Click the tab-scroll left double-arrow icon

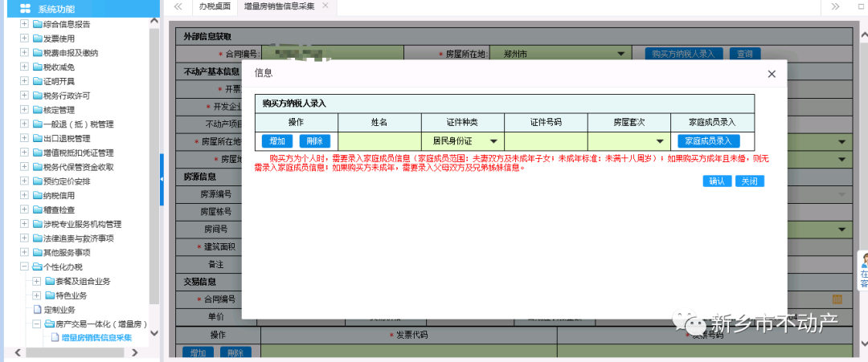[x=178, y=6]
